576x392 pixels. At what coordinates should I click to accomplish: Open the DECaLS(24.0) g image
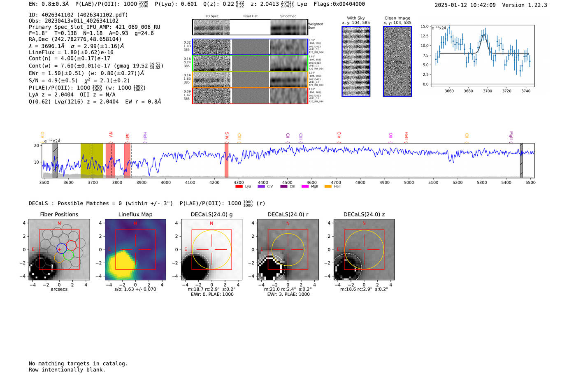point(212,249)
